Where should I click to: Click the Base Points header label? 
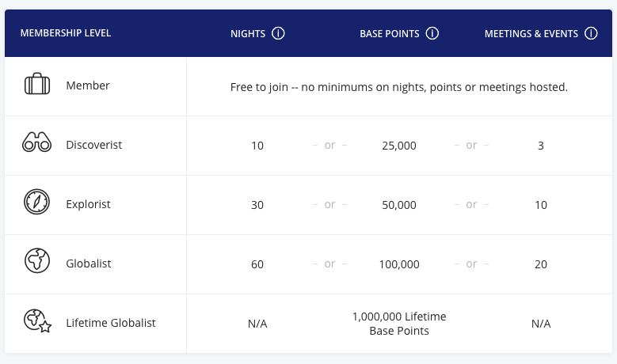click(390, 34)
